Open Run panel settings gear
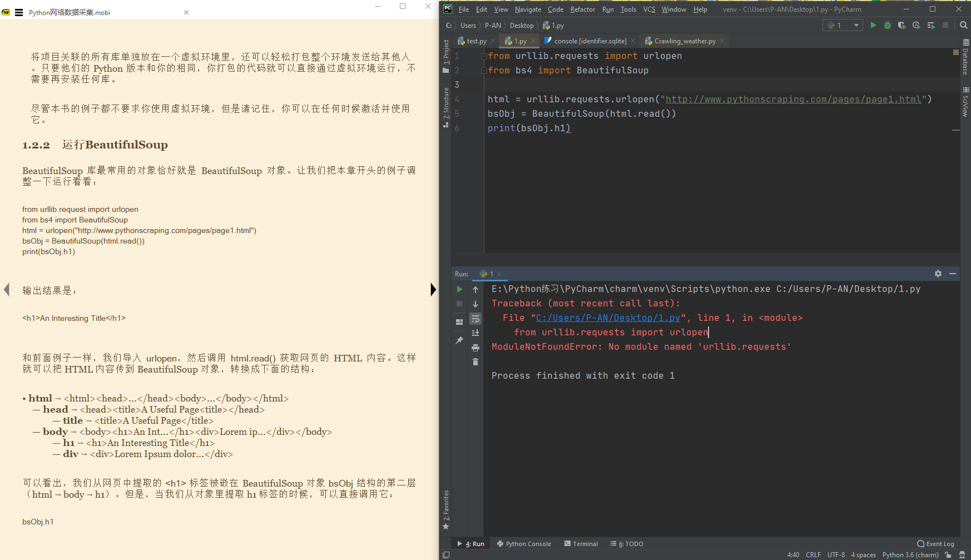The width and height of the screenshot is (971, 560). point(938,274)
